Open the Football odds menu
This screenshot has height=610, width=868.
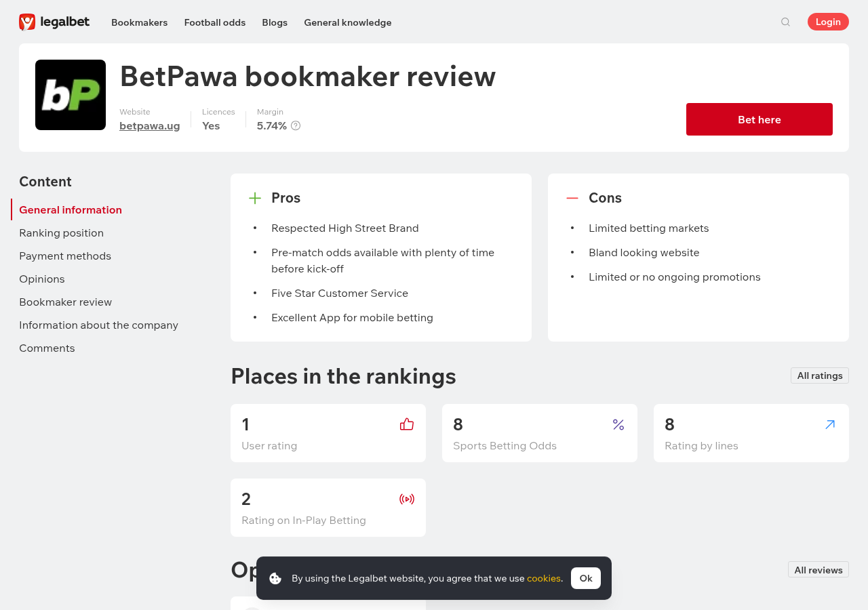(x=215, y=22)
